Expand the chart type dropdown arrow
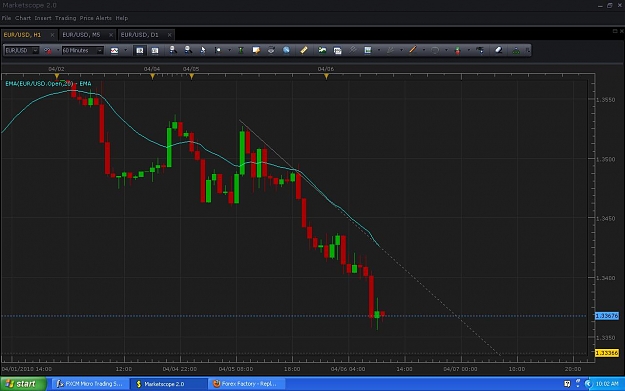 pos(126,51)
